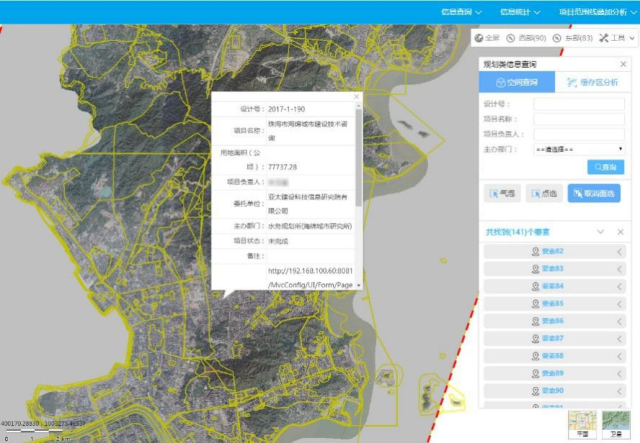Expand arrow on result 要素88

(620, 355)
